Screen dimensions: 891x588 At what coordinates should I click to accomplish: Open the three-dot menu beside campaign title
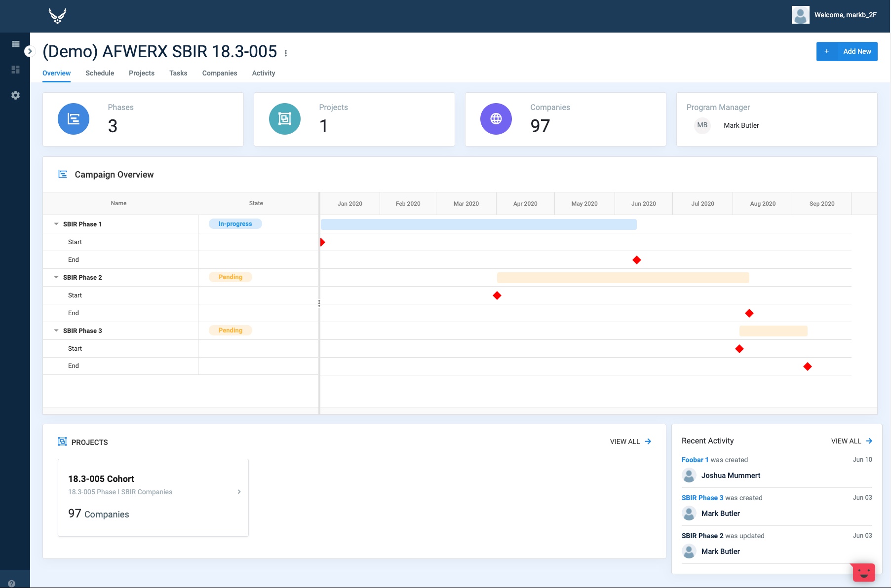pos(286,53)
